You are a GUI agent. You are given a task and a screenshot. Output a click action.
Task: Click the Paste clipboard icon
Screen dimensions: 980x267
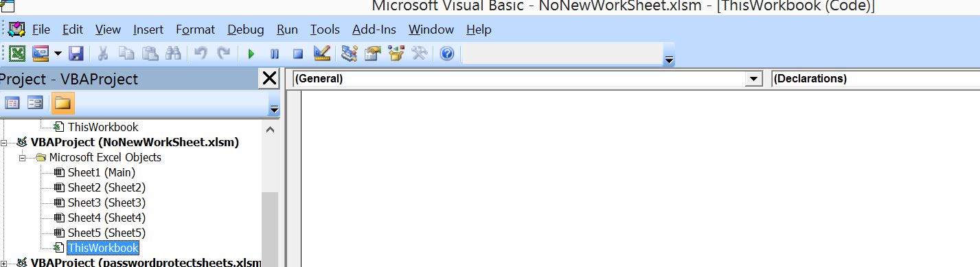tap(150, 54)
